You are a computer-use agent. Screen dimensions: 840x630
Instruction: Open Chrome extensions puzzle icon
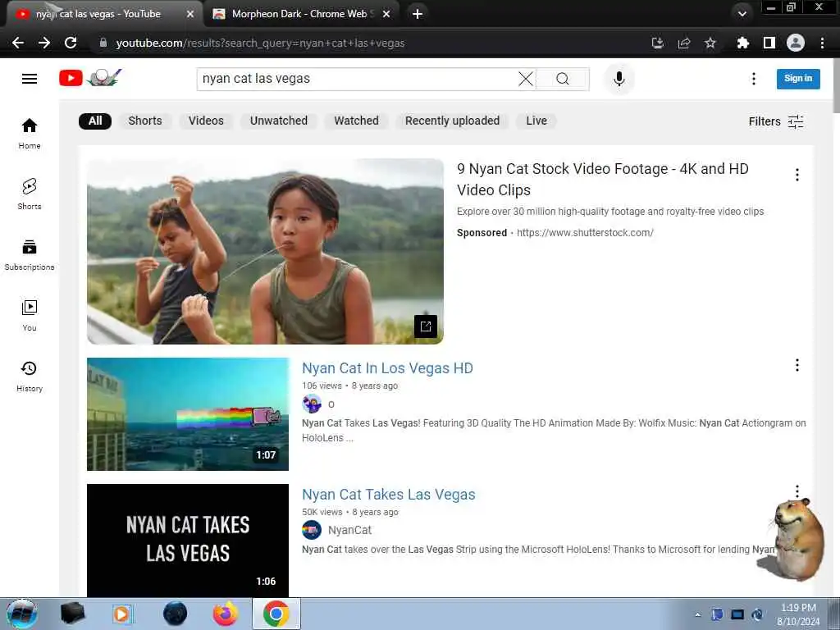tap(742, 43)
